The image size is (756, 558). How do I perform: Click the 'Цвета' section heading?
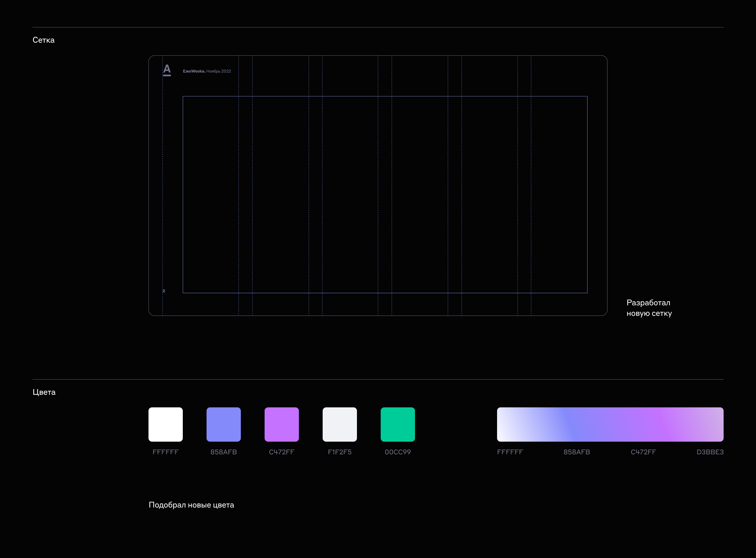click(44, 392)
